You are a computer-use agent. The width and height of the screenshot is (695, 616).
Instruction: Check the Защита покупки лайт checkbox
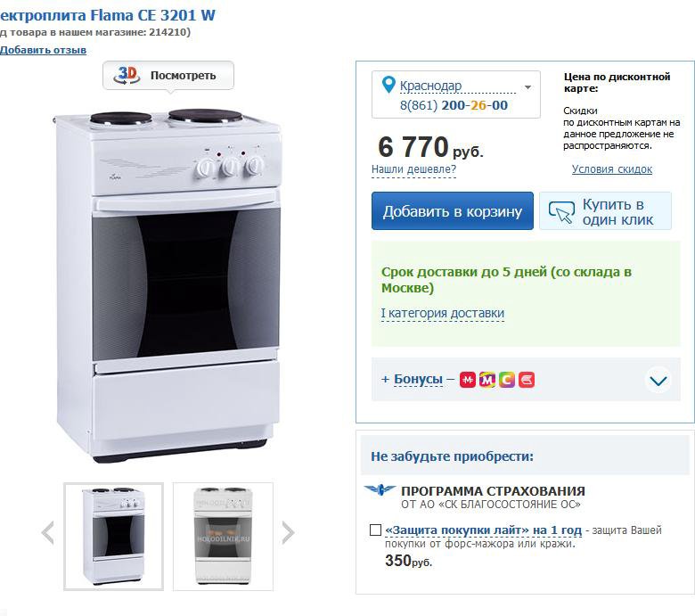point(375,530)
